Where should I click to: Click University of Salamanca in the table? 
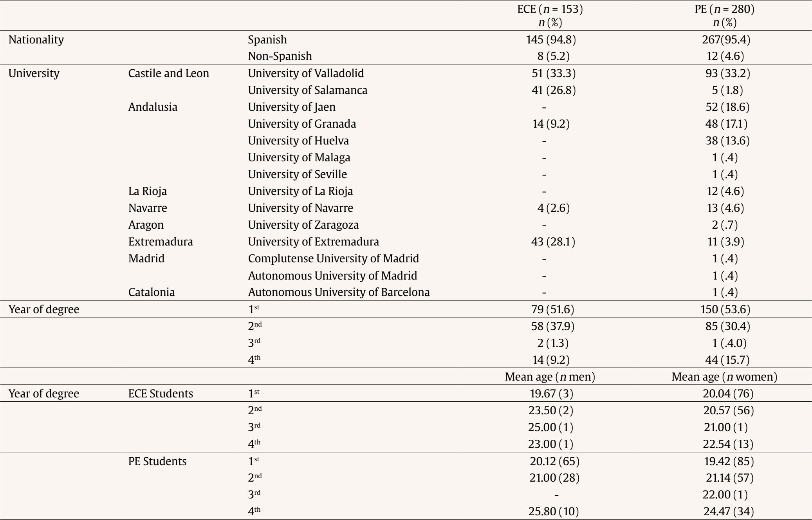click(x=307, y=90)
